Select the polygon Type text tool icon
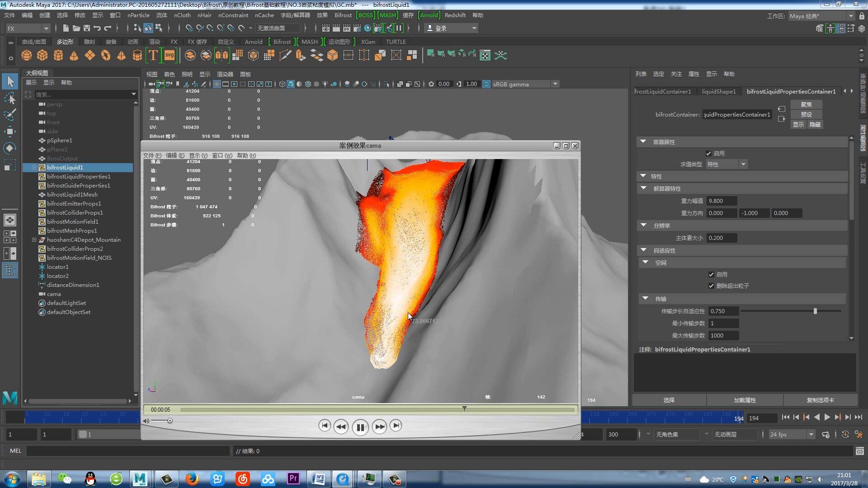This screenshot has width=868, height=488. 153,55
